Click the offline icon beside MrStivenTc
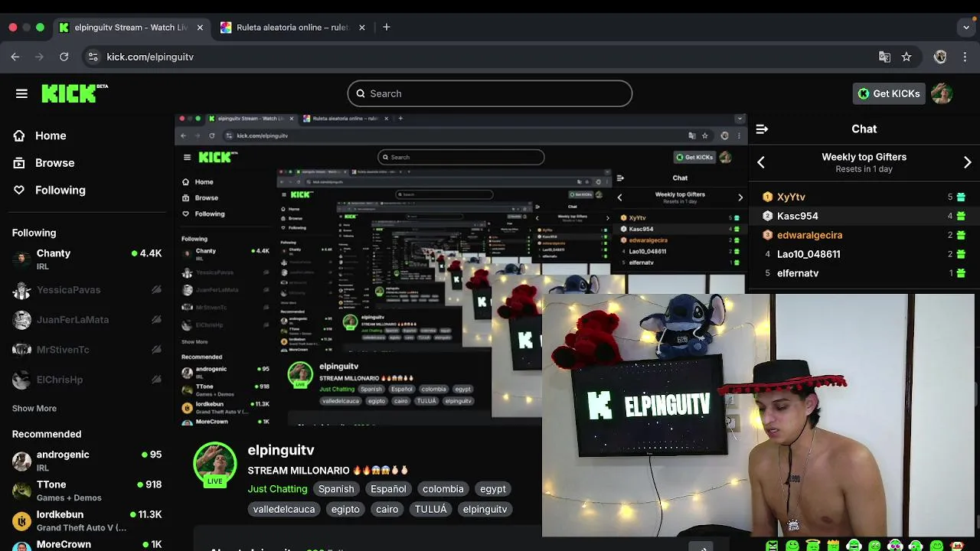 click(156, 349)
